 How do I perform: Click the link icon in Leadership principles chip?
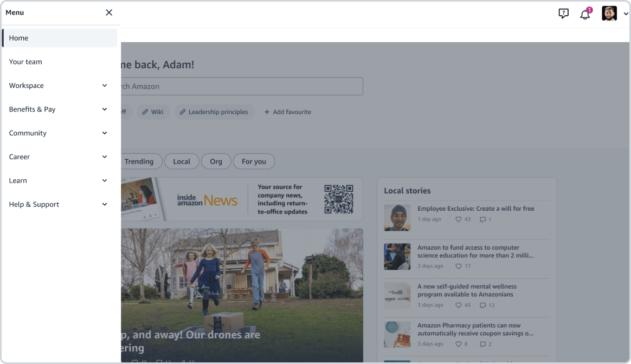182,112
